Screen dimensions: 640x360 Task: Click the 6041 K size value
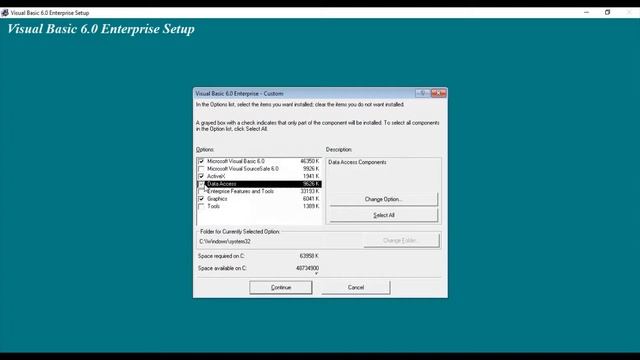pos(311,199)
